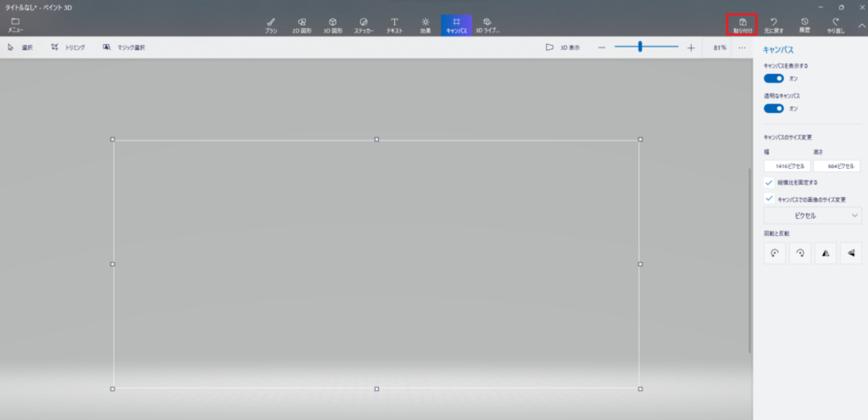
Task: Click the canvas left-middle resize handle
Action: pos(113,264)
